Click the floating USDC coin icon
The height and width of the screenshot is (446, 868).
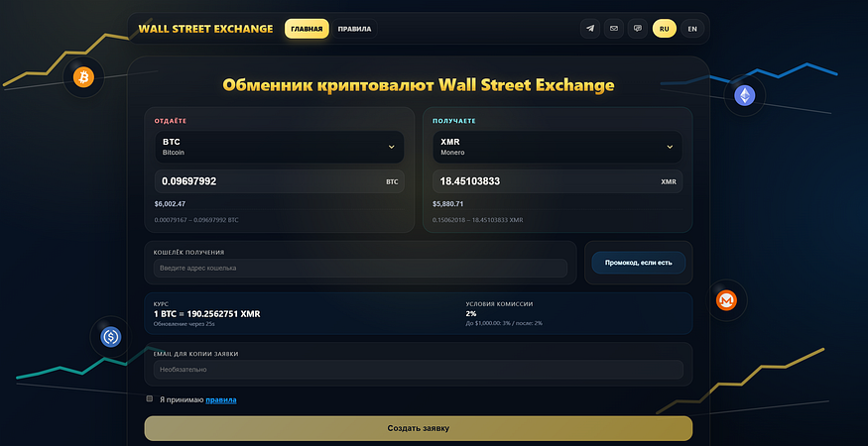(111, 336)
